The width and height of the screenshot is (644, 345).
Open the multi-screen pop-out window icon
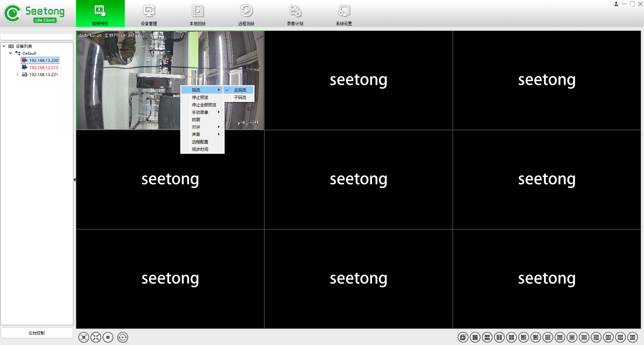click(463, 337)
